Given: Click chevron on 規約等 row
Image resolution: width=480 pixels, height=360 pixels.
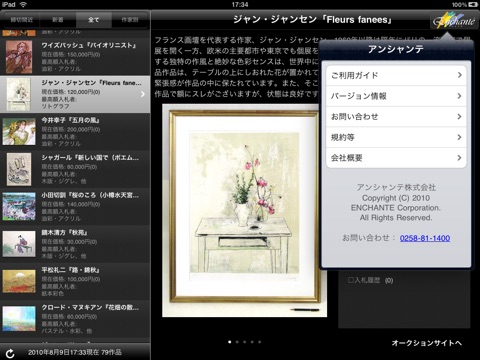Looking at the screenshot, I should click(459, 137).
